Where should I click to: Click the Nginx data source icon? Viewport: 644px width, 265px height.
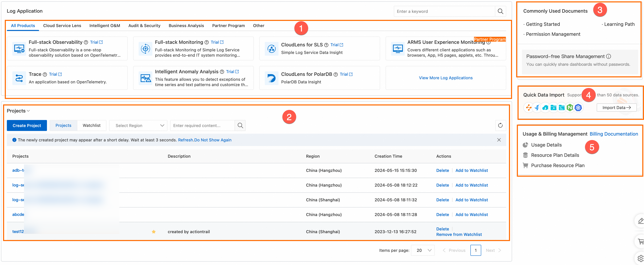click(x=570, y=108)
